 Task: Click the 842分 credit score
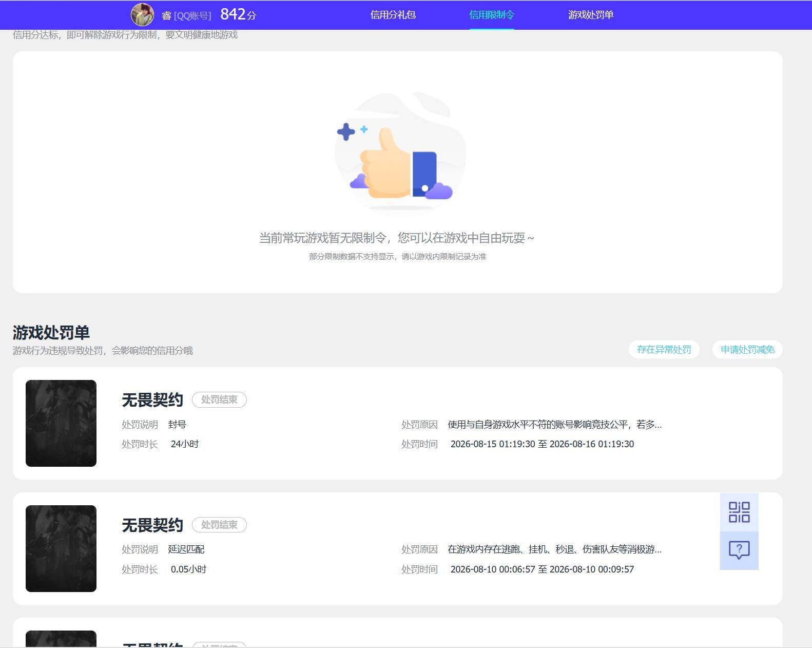tap(238, 14)
